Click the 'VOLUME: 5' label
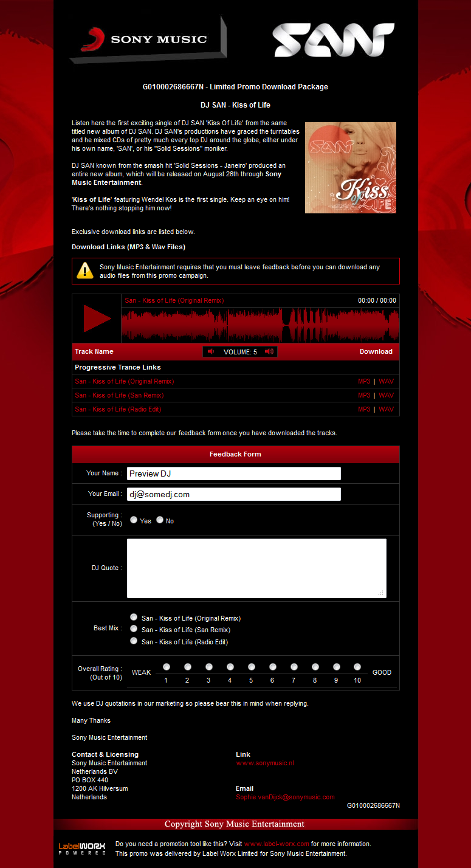471x868 pixels. [x=240, y=352]
